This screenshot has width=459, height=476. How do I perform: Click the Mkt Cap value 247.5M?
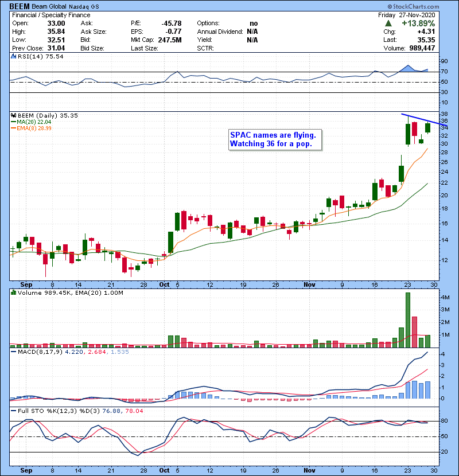tap(170, 40)
